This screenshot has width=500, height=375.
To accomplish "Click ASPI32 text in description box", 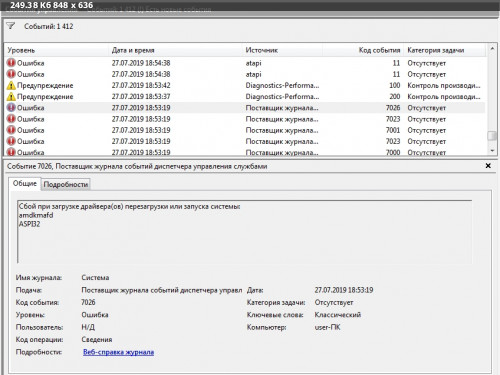I will click(29, 224).
